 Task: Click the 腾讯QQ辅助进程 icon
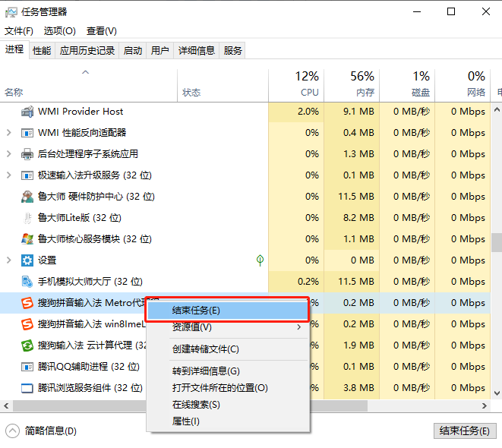27,367
